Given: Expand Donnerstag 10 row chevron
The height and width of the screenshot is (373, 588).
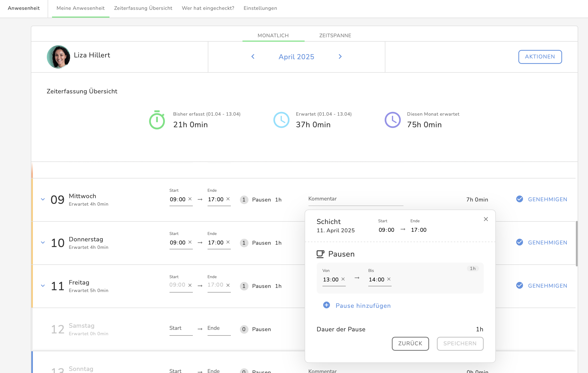Looking at the screenshot, I should click(x=43, y=242).
